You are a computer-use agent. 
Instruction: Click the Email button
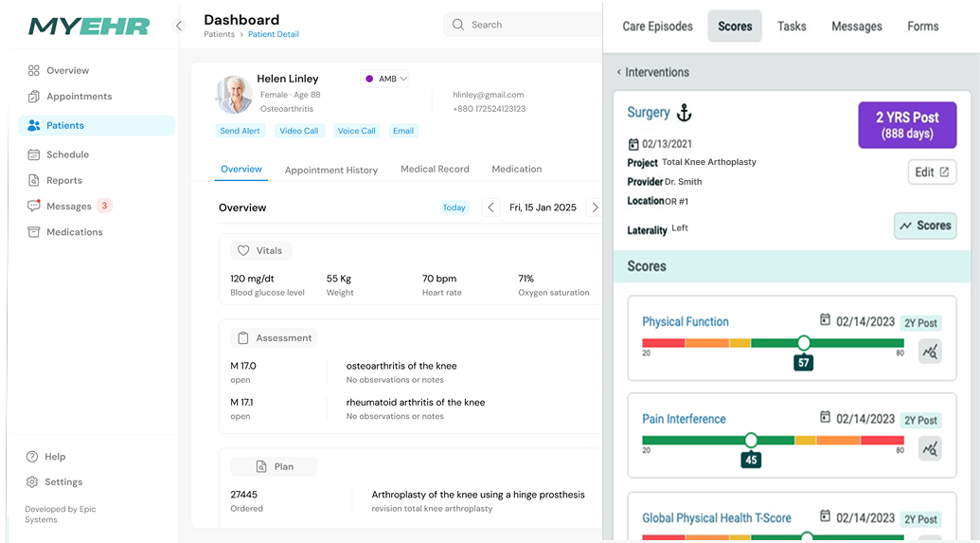[x=403, y=131]
